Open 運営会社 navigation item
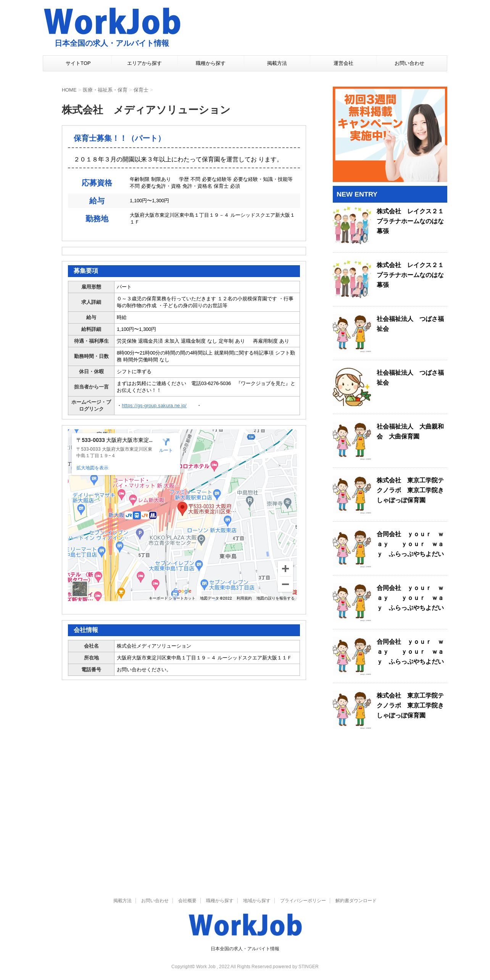The height and width of the screenshot is (980, 490). click(343, 63)
